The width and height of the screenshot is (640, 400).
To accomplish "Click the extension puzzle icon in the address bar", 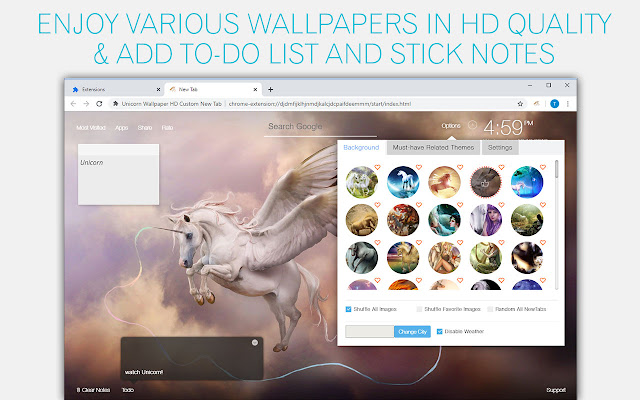I will pyautogui.click(x=116, y=104).
